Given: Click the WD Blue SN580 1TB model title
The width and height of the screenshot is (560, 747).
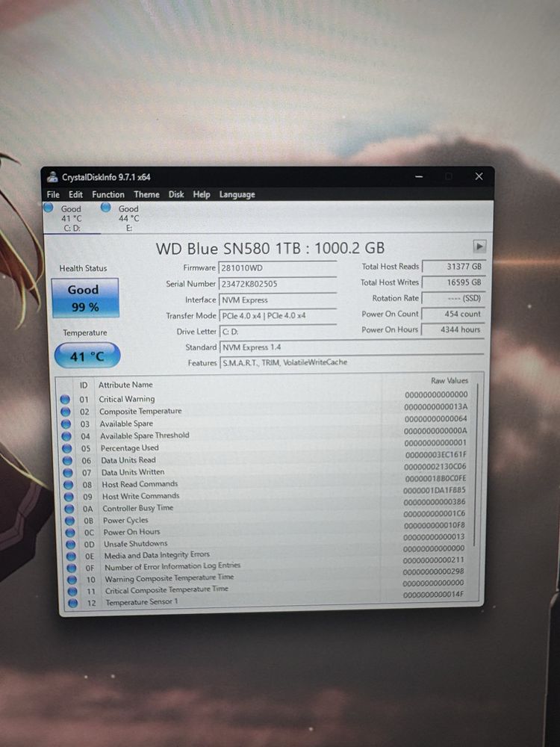Looking at the screenshot, I should [x=270, y=248].
